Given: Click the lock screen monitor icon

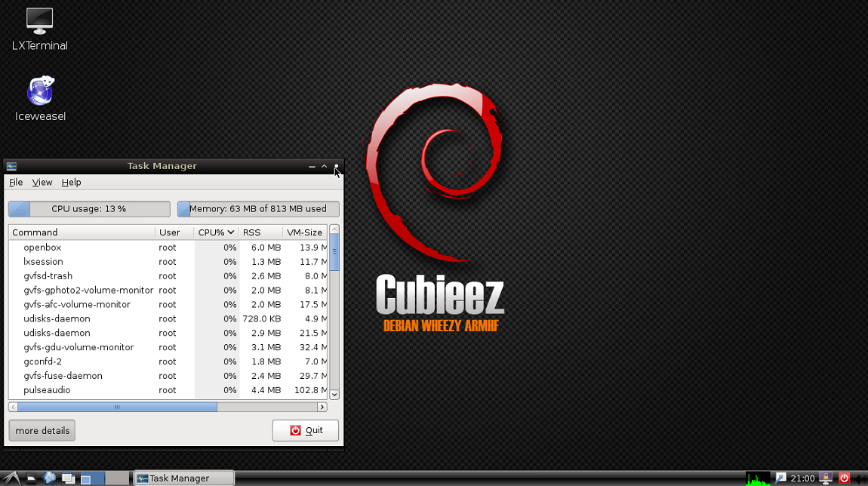Looking at the screenshot, I should 826,478.
